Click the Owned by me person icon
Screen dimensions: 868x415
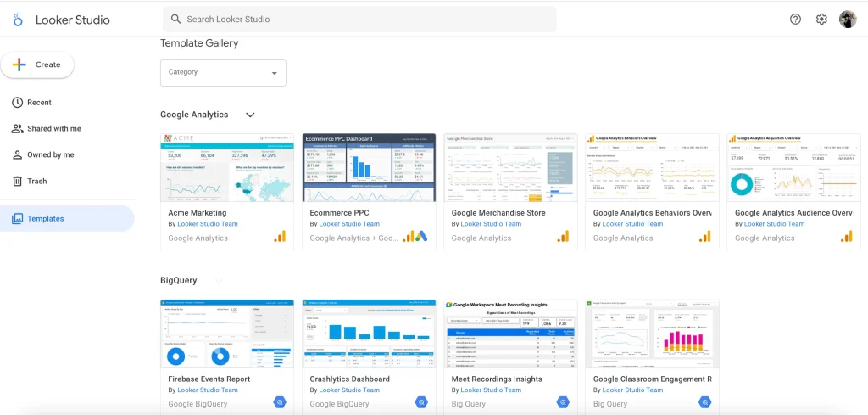pyautogui.click(x=18, y=154)
